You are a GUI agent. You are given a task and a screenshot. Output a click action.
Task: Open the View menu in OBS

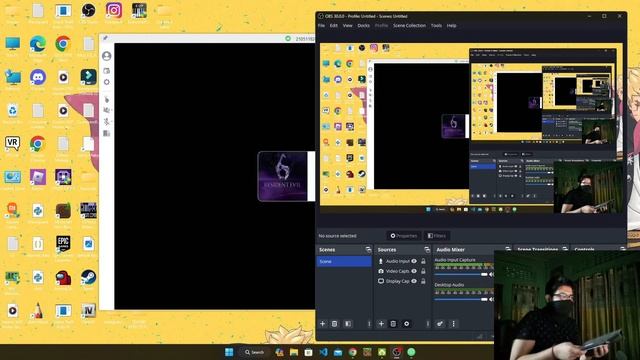(347, 25)
